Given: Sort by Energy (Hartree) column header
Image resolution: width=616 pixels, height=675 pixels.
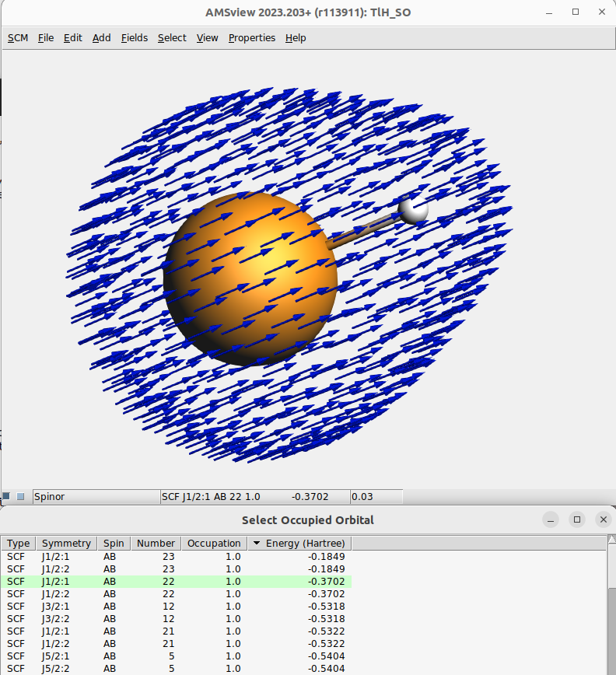Looking at the screenshot, I should (x=305, y=543).
